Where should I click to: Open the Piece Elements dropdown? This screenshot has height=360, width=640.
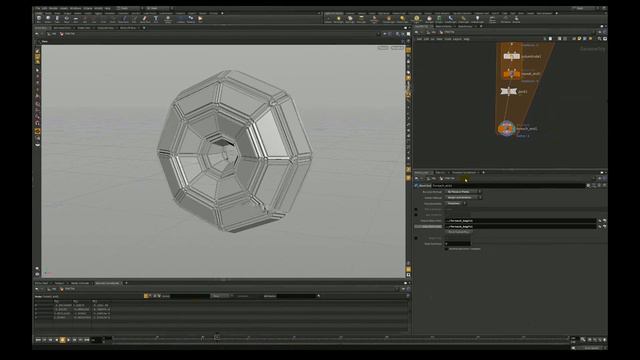[x=456, y=203]
